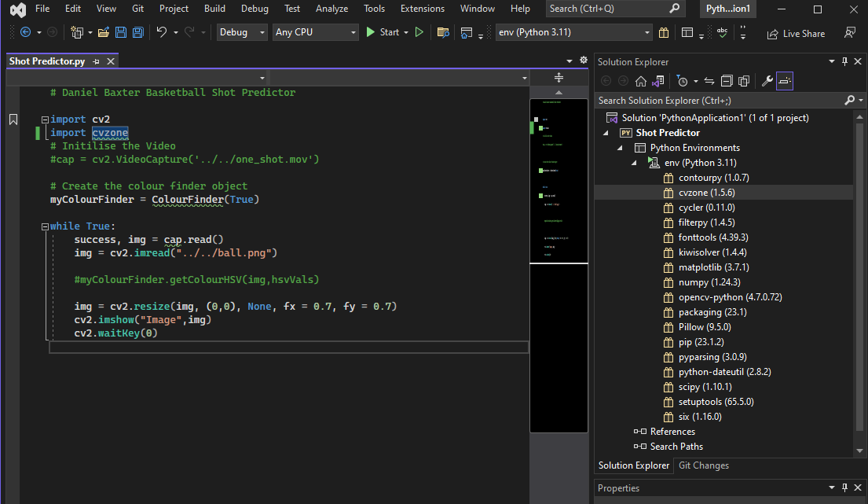Click the bookmark icon in editor margin
The width and height of the screenshot is (868, 504).
pyautogui.click(x=13, y=119)
